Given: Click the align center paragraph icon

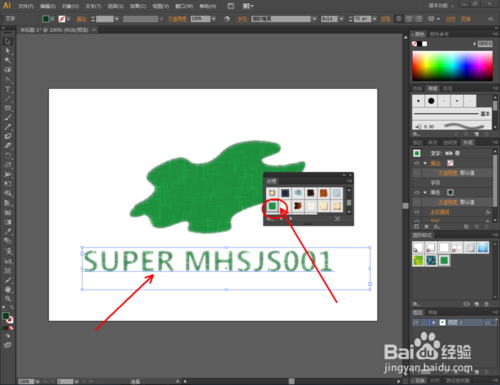Looking at the screenshot, I should [409, 19].
